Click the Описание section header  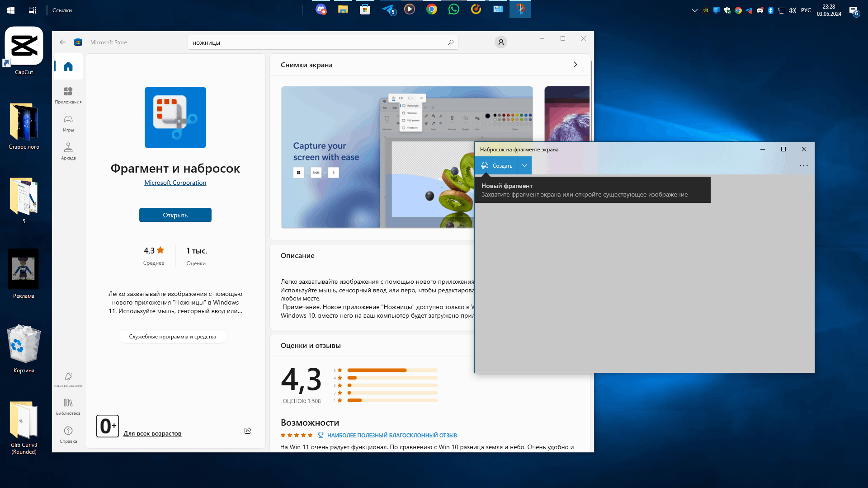click(x=297, y=256)
